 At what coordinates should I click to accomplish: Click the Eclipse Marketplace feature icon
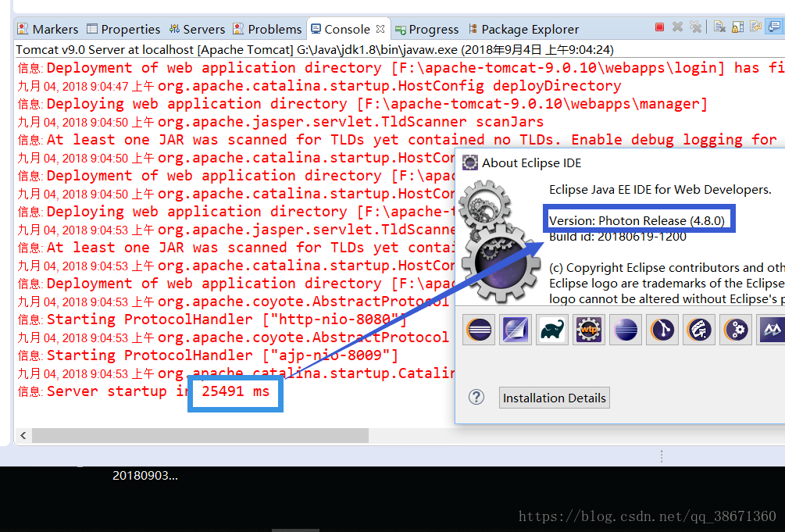(x=699, y=330)
